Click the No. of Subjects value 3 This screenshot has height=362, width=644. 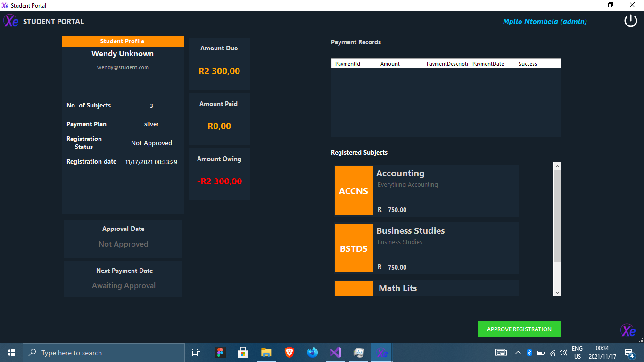(151, 106)
